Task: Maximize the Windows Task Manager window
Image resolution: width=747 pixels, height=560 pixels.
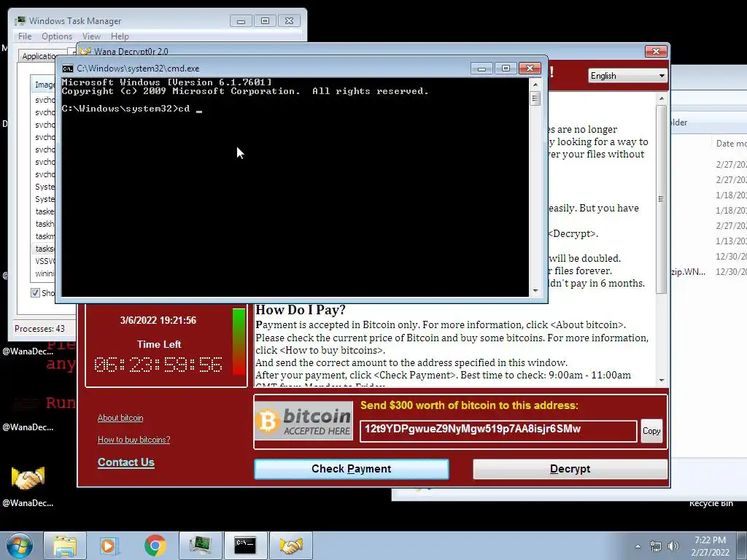Action: coord(266,21)
